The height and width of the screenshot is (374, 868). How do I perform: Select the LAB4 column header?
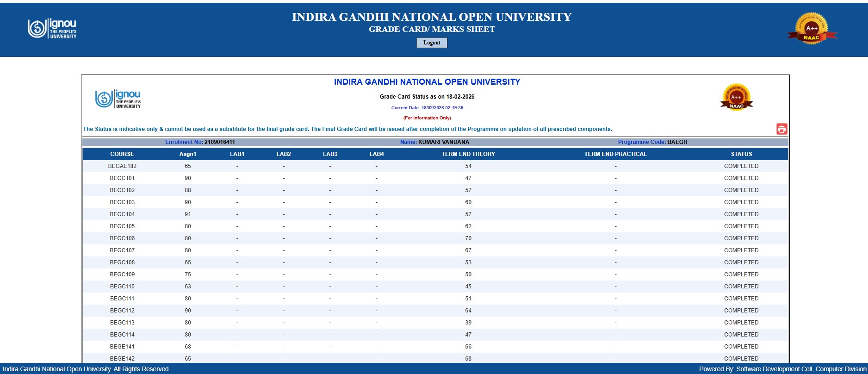click(377, 154)
